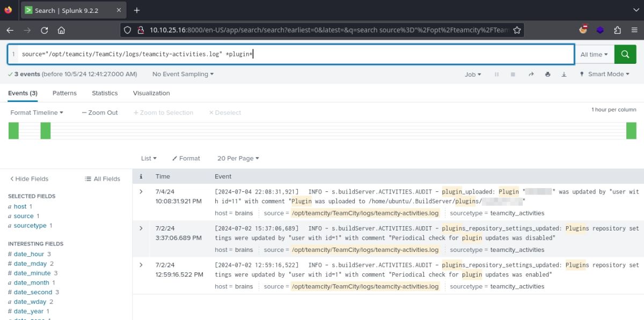Expand the 7/2/24 3:37:06 PM event
This screenshot has height=320, width=644.
point(141,228)
